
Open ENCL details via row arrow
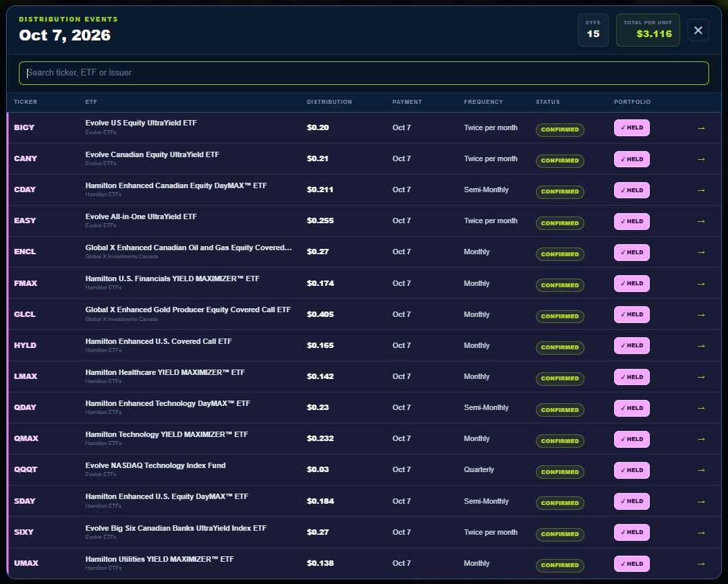click(x=701, y=252)
